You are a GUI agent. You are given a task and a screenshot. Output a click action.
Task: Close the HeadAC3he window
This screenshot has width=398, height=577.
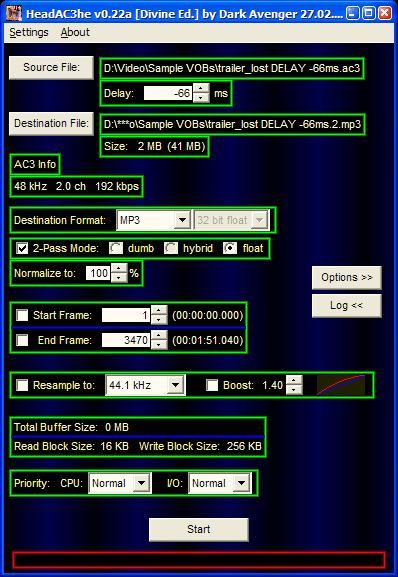click(x=385, y=14)
